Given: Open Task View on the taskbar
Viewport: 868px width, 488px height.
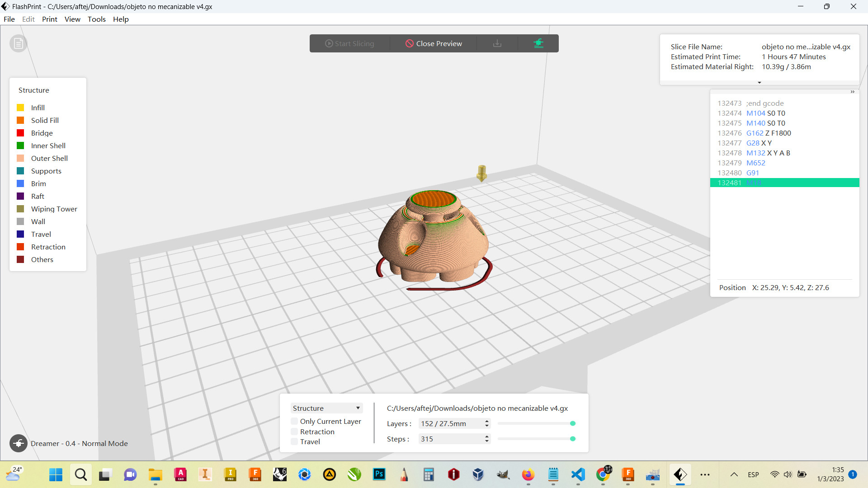Looking at the screenshot, I should (105, 474).
